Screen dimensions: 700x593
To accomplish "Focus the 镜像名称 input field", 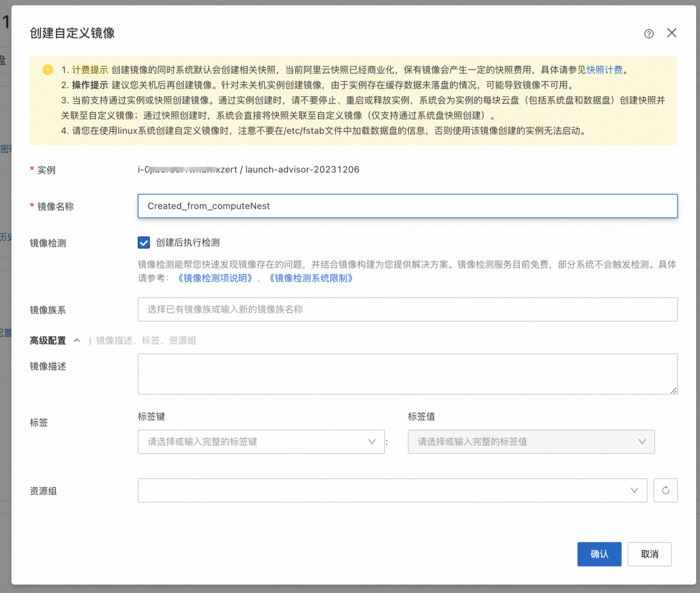I will [407, 206].
